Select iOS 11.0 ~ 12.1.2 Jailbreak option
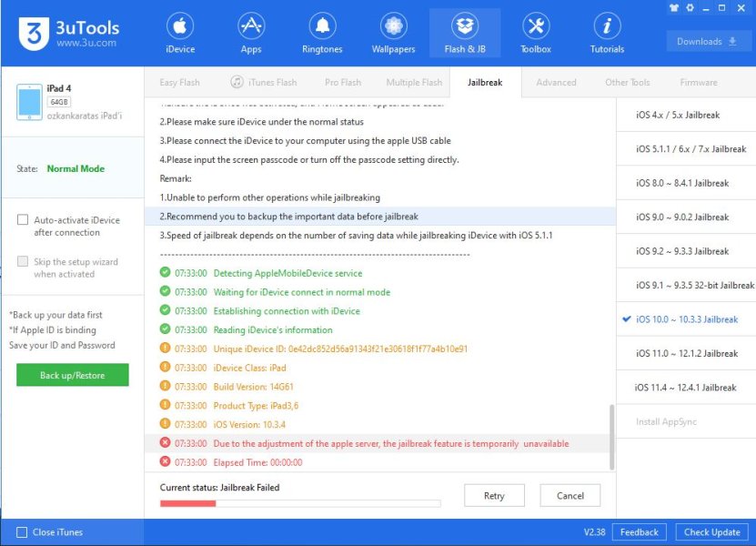Screen dimensions: 756x546 [x=686, y=353]
